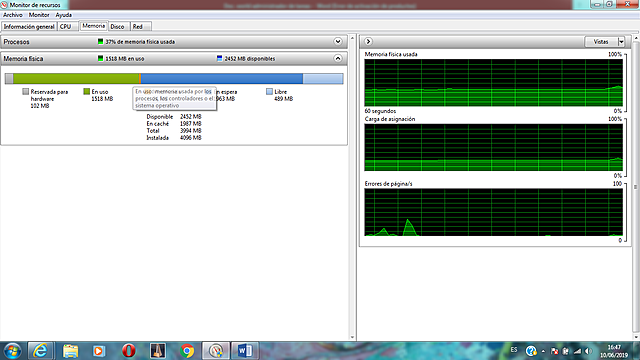Image resolution: width=640 pixels, height=360 pixels.
Task: Open the clock showing 16:47
Action: tap(614, 351)
